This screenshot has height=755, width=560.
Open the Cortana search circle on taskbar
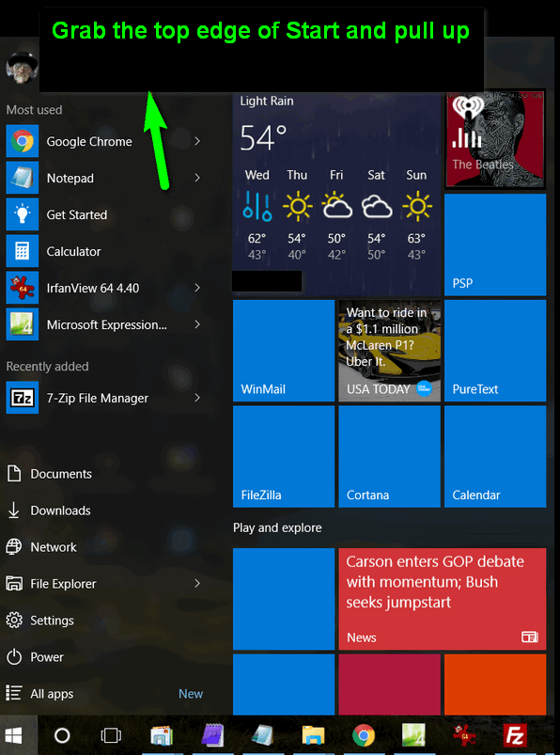62,735
